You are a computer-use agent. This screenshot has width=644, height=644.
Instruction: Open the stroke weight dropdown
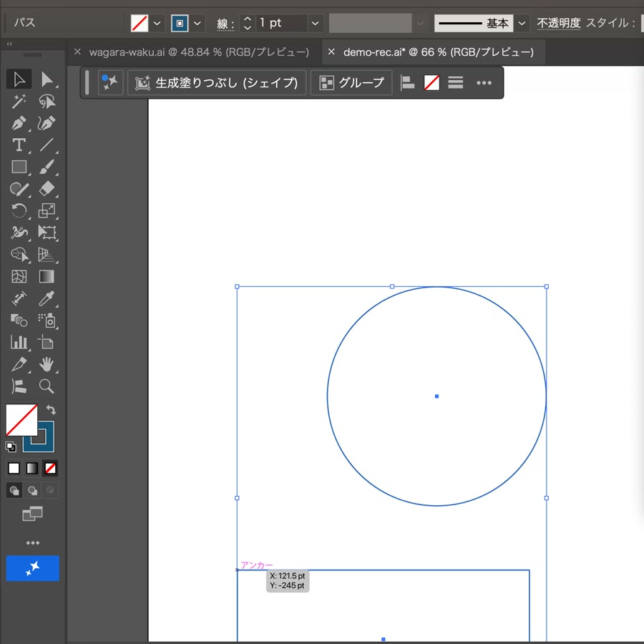315,24
